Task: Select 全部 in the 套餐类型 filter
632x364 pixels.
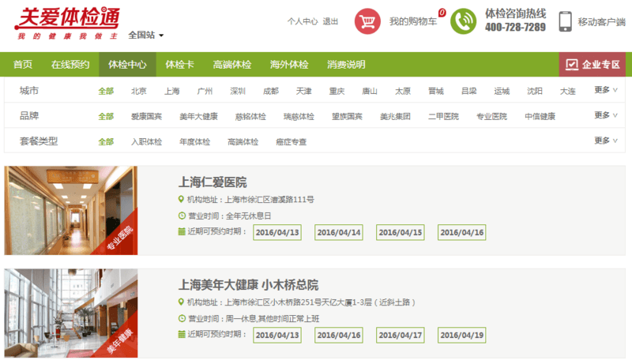Action: (x=106, y=142)
